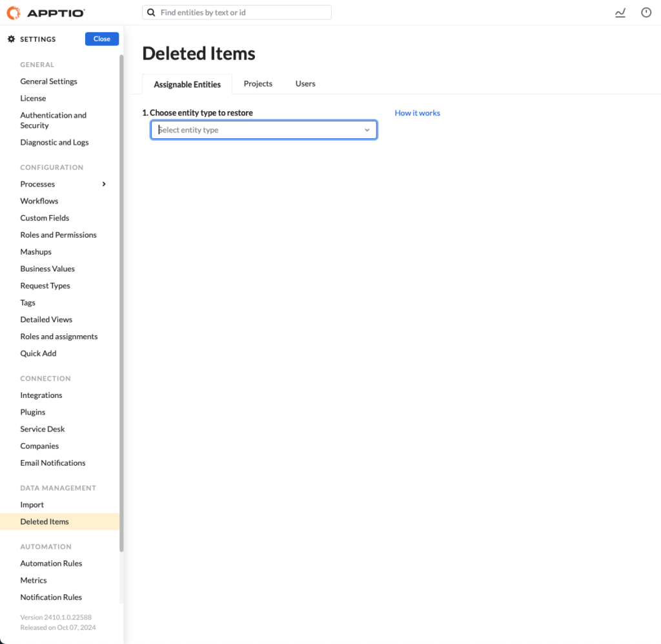Go to Import under Data Management
This screenshot has width=661, height=644.
(x=32, y=505)
